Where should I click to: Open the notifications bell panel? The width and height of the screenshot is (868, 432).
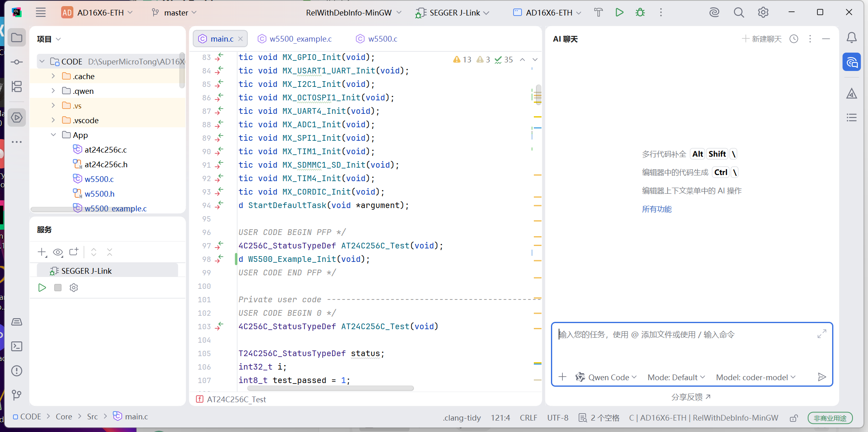pyautogui.click(x=851, y=38)
